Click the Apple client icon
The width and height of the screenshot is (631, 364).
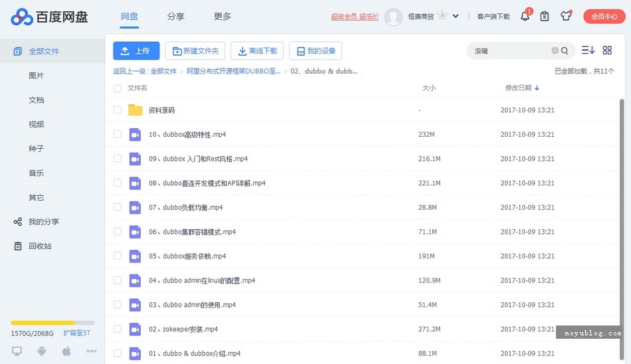(66, 351)
